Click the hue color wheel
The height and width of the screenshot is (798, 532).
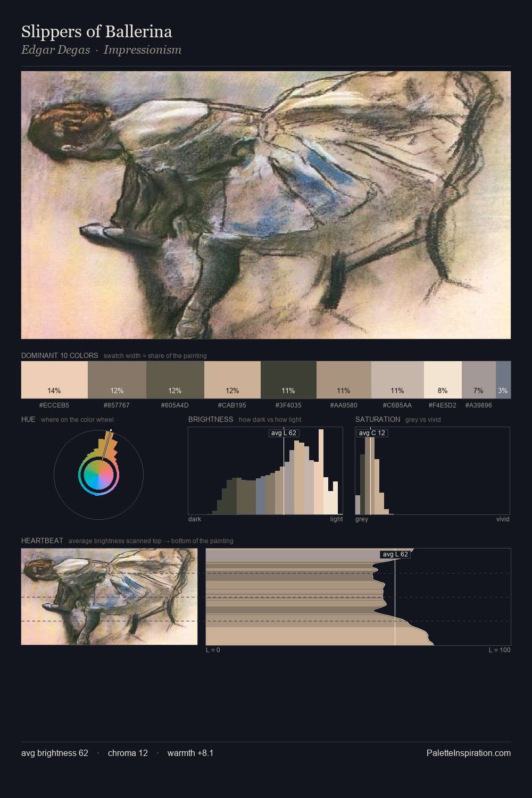click(x=98, y=474)
